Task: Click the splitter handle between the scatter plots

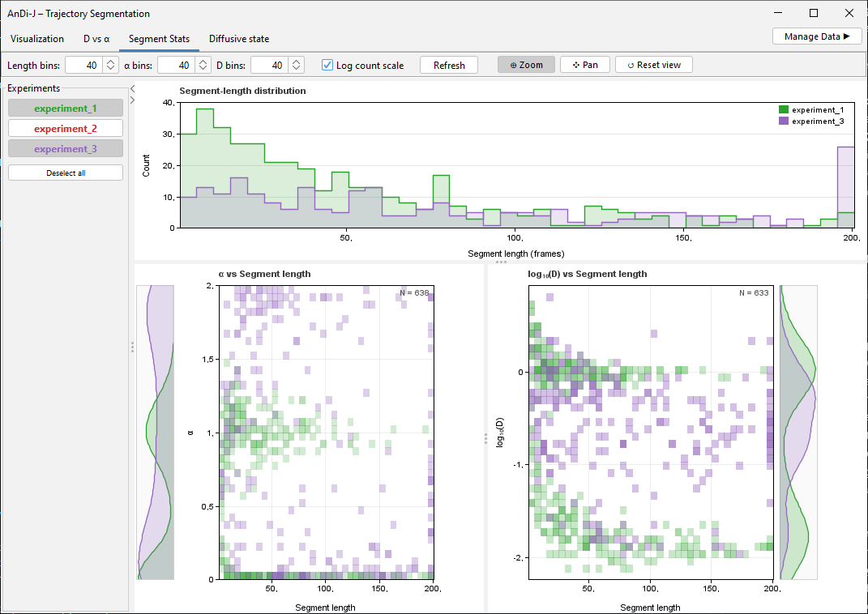Action: pos(485,439)
